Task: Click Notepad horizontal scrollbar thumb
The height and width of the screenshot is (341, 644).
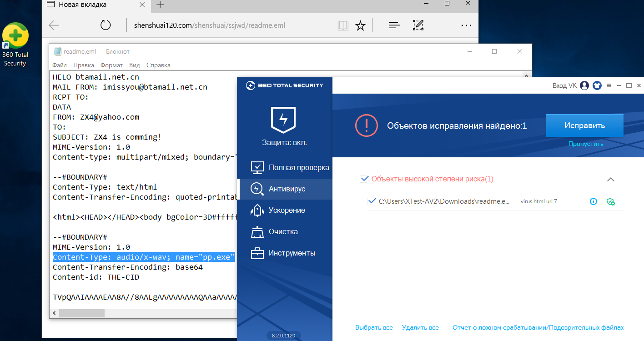Action: [x=82, y=313]
